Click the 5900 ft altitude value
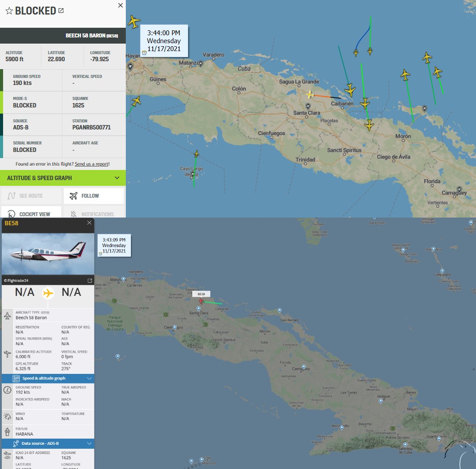 pyautogui.click(x=14, y=59)
